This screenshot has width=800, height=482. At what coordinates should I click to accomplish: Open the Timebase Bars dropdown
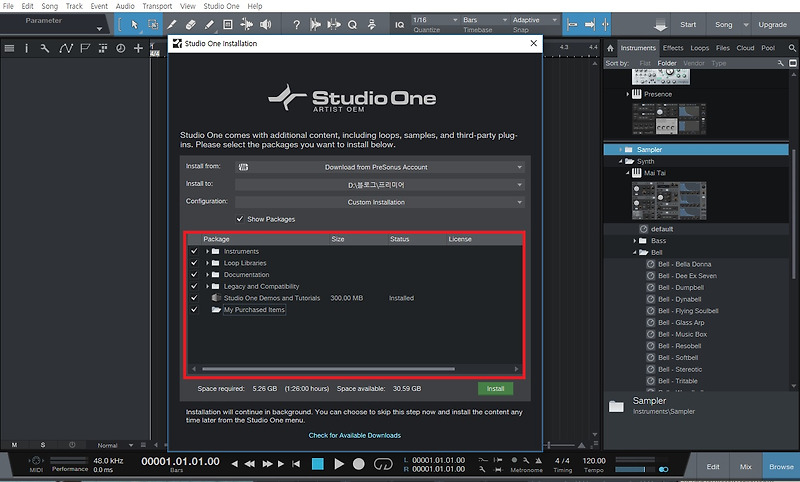pos(485,20)
